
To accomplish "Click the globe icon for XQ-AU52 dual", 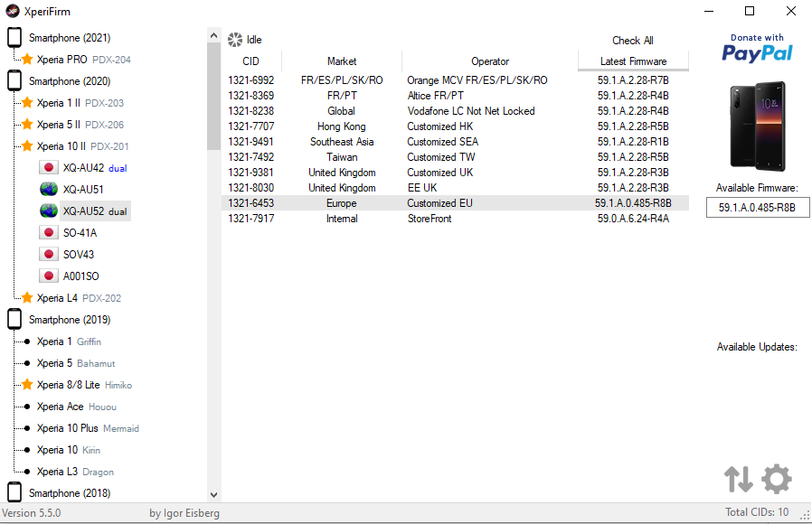I will pyautogui.click(x=49, y=211).
